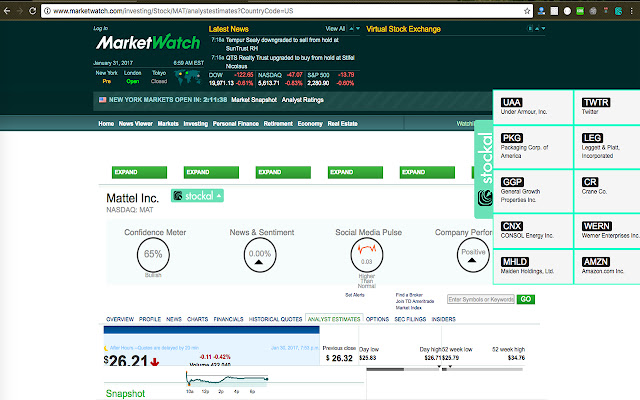The height and width of the screenshot is (400, 640).
Task: Open Home in the main navigation
Action: pyautogui.click(x=106, y=124)
